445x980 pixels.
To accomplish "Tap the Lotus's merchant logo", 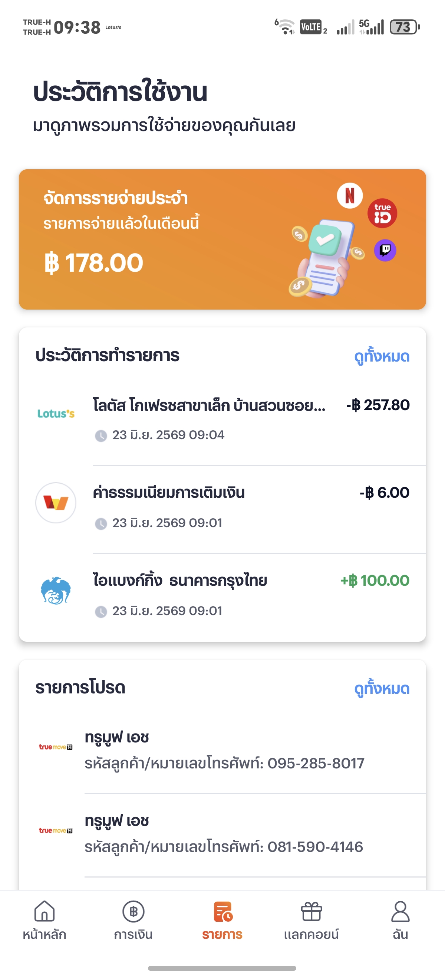I will click(x=56, y=414).
